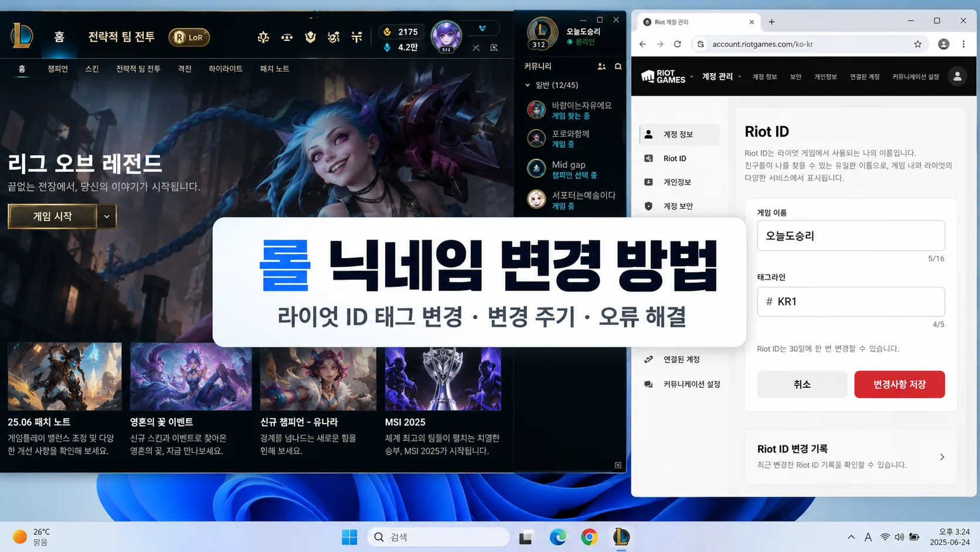Click the LoR button in League header
The height and width of the screenshot is (552, 980).
(x=189, y=37)
